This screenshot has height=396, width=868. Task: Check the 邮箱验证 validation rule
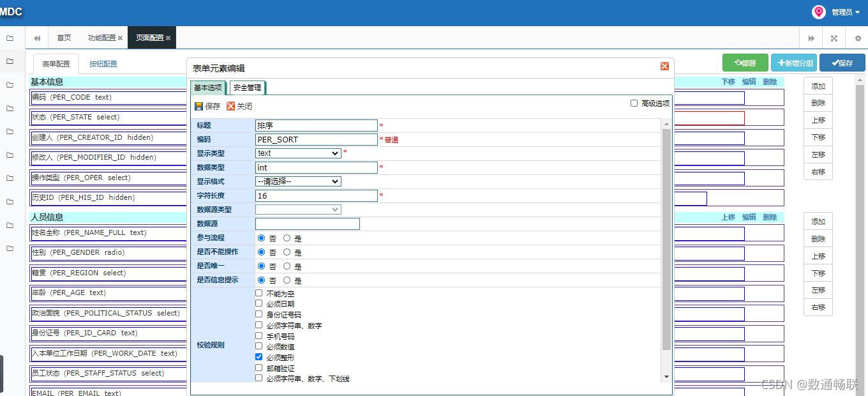[x=258, y=368]
